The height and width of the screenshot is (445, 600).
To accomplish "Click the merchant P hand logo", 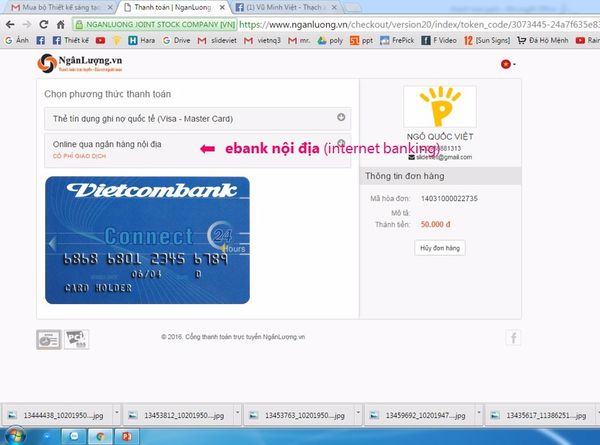I will [440, 106].
